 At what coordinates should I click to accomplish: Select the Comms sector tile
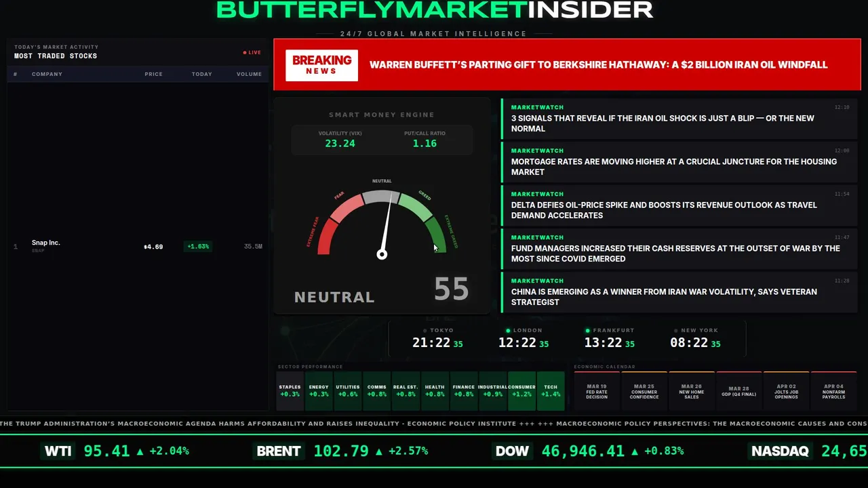[x=376, y=391]
